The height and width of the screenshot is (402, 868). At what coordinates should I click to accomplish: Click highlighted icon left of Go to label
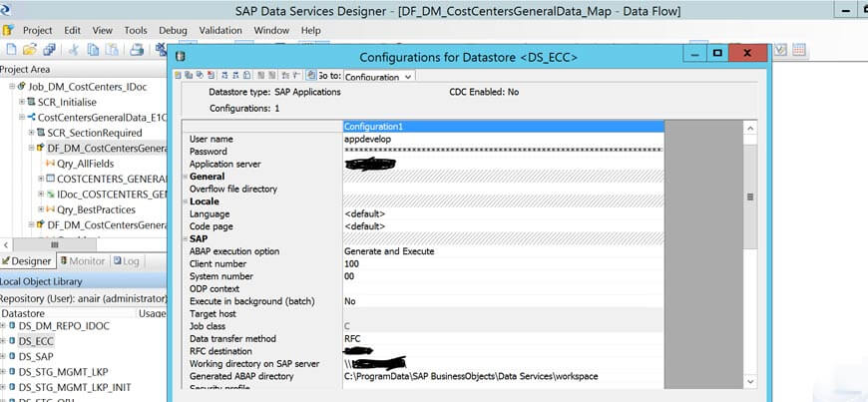(311, 75)
